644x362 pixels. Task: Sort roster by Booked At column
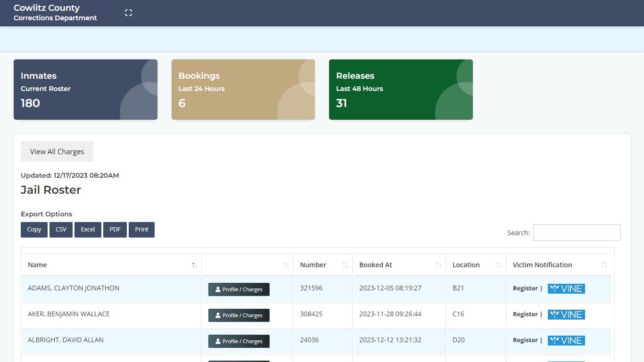coord(438,265)
